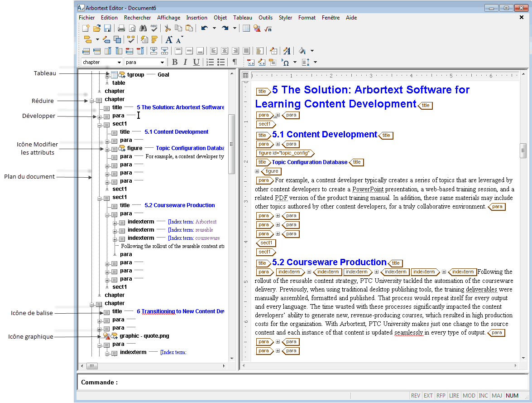Click the Paste clipboard icon
Screen dimensions: 532x403
(189, 28)
